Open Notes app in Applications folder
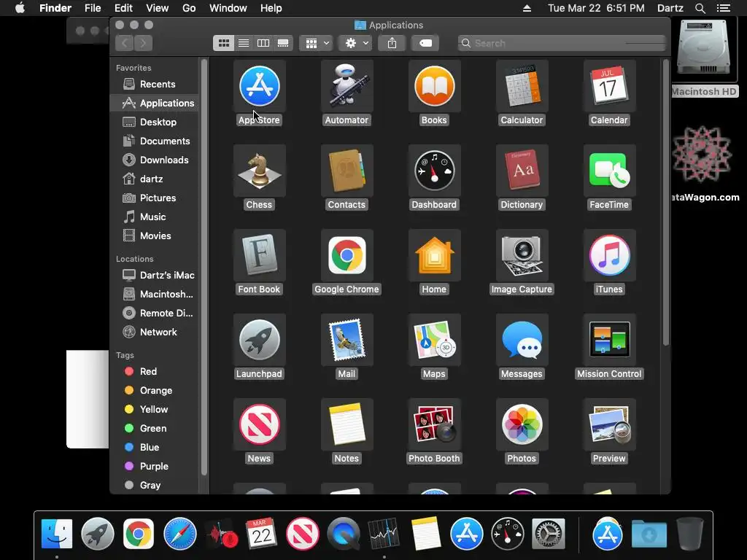 [x=347, y=425]
